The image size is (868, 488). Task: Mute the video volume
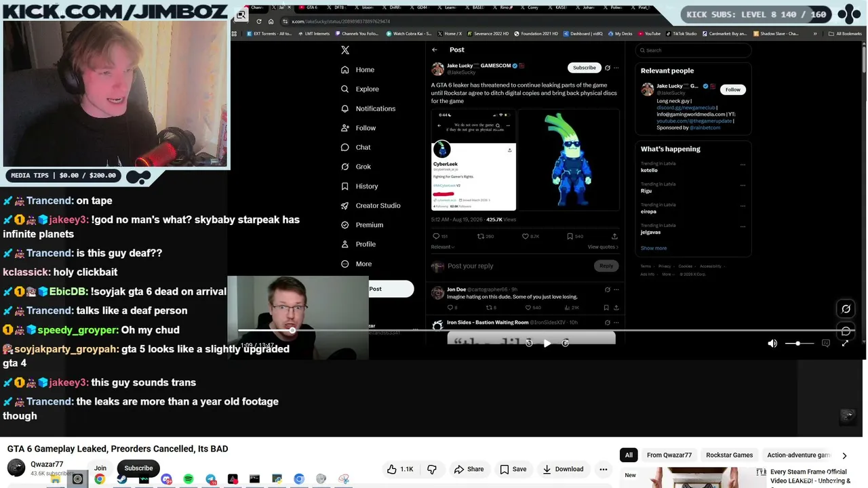(772, 344)
